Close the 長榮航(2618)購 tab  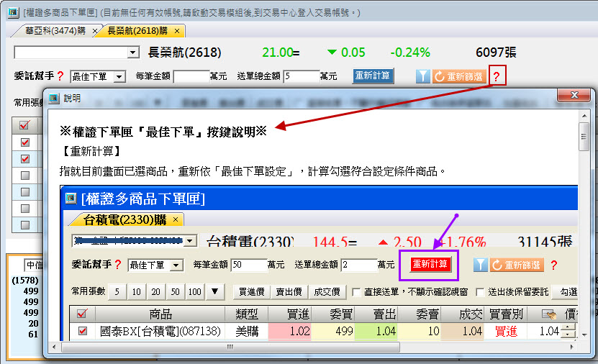(177, 31)
